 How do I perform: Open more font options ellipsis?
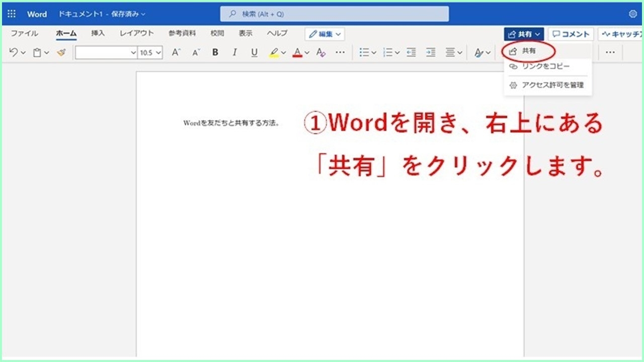(x=340, y=52)
